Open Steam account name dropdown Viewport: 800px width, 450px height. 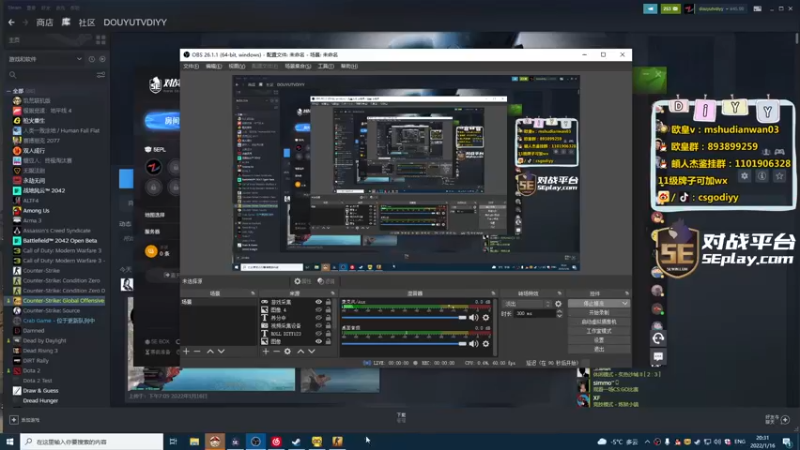pyautogui.click(x=721, y=9)
